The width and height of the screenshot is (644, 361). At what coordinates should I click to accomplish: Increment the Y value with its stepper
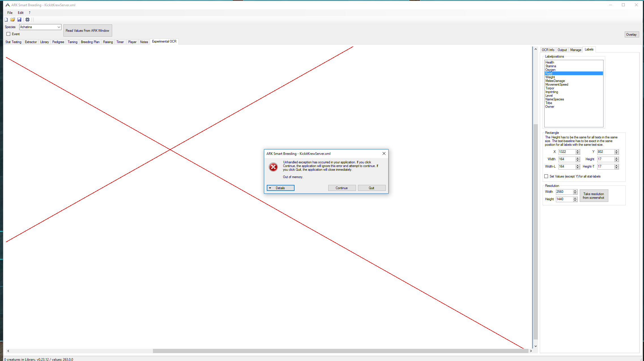pos(616,151)
